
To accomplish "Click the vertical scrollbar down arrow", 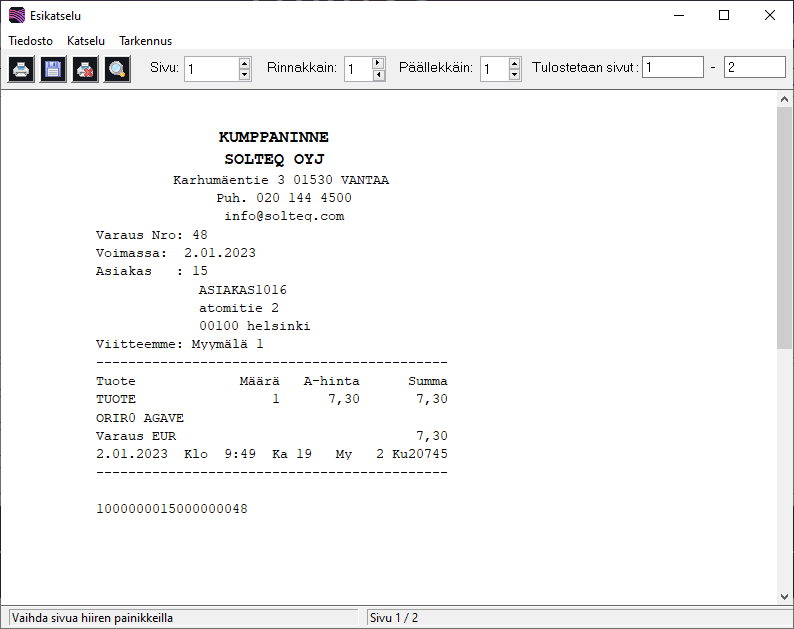I will click(785, 597).
